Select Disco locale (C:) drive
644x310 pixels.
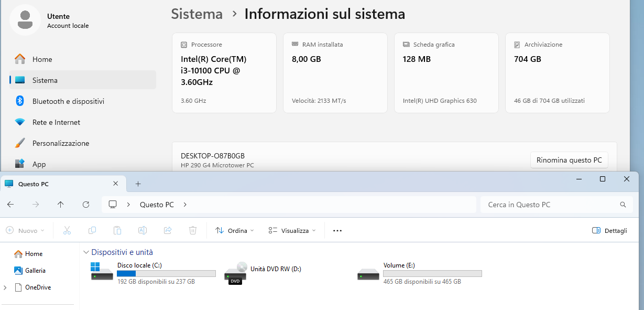pos(154,274)
